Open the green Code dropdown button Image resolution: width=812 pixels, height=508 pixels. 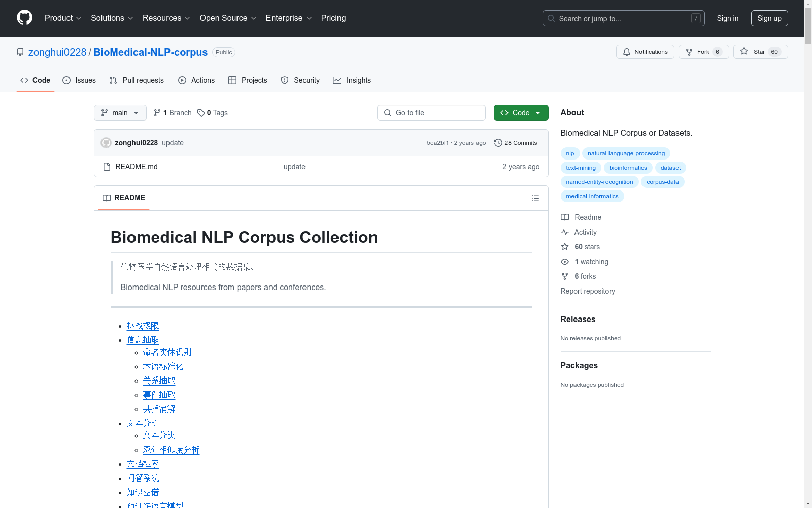[521, 113]
